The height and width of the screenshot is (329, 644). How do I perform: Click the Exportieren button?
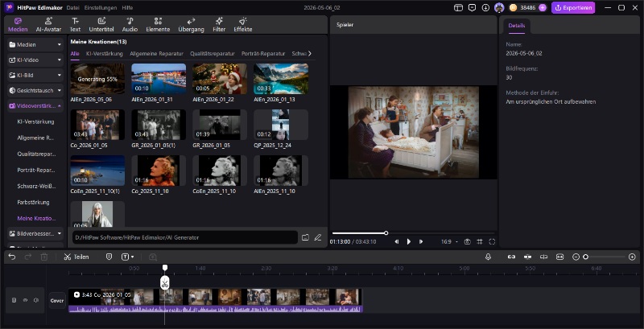point(573,8)
